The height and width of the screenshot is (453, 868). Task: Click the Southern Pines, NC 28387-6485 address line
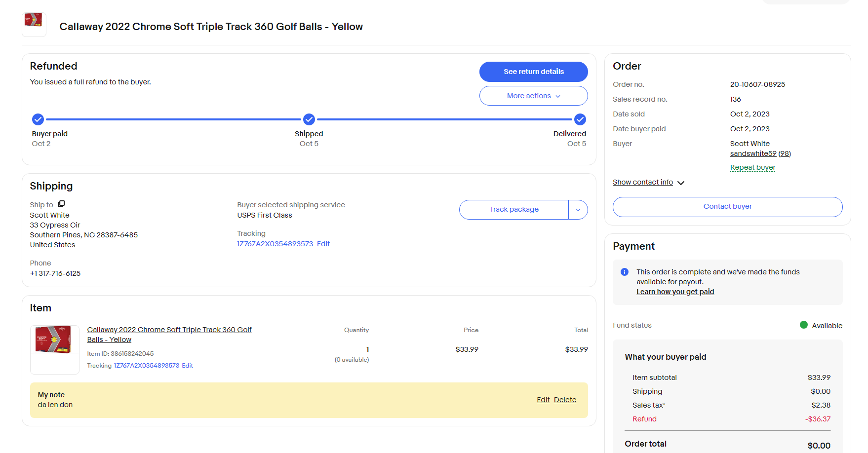[84, 235]
